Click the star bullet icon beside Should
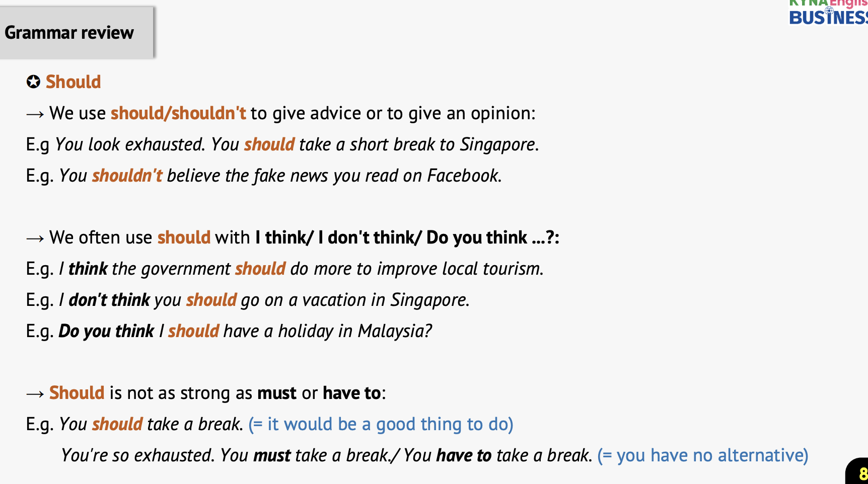The image size is (868, 484). (33, 82)
